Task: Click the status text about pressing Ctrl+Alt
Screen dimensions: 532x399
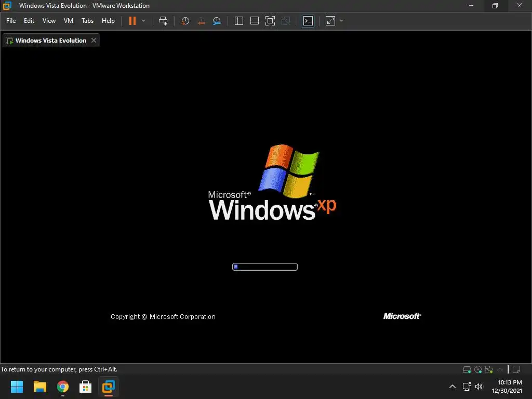Action: (59, 369)
